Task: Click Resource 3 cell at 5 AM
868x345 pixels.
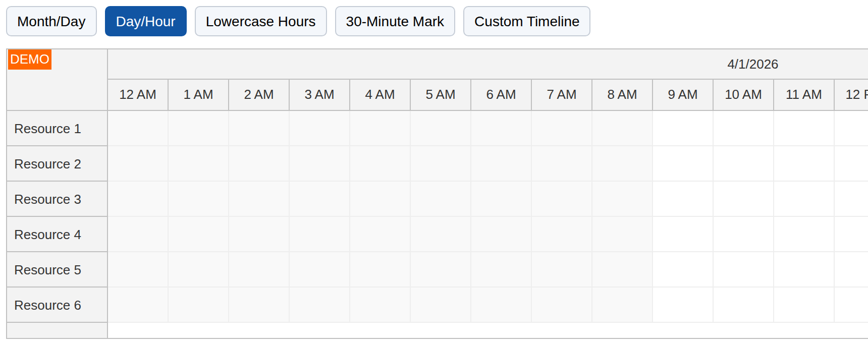Action: 441,199
